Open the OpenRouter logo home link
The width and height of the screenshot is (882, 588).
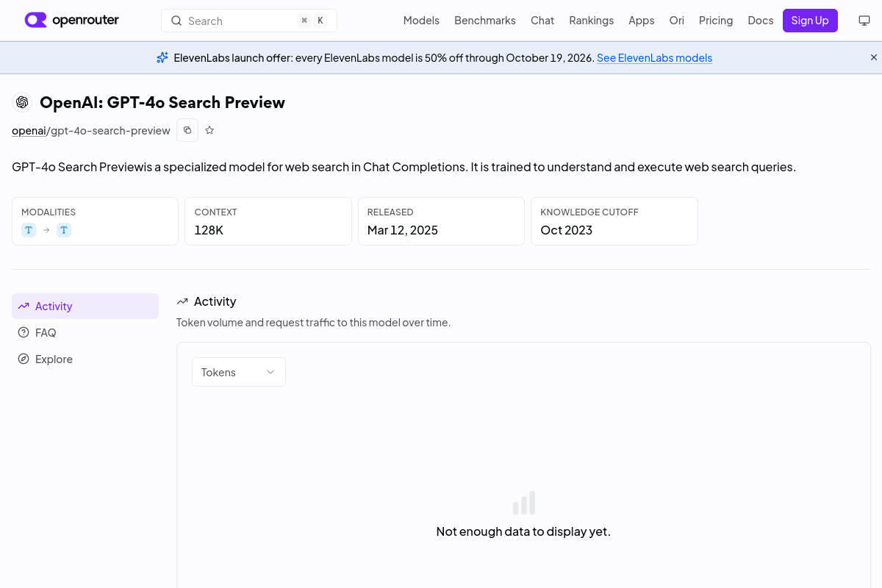coord(71,20)
